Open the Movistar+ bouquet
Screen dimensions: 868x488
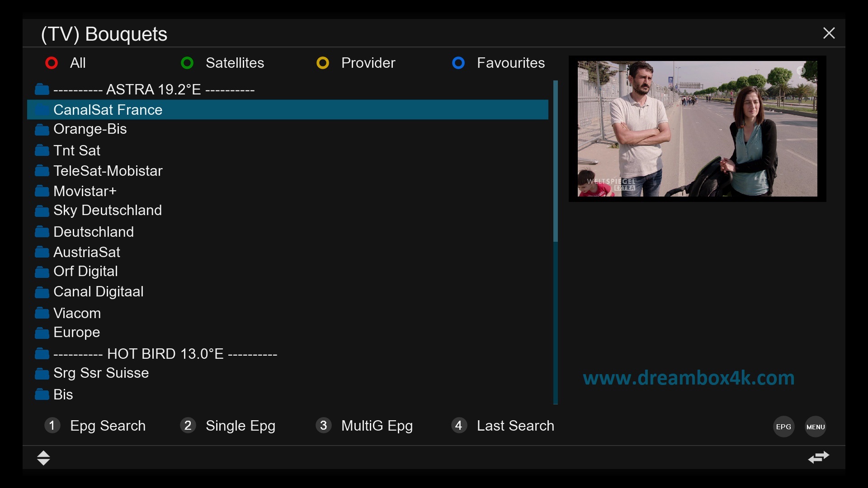click(x=288, y=191)
